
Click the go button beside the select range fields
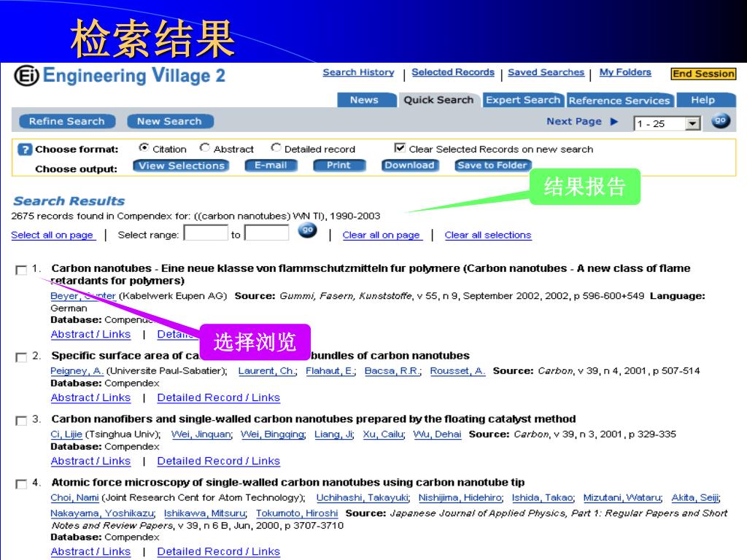point(307,230)
